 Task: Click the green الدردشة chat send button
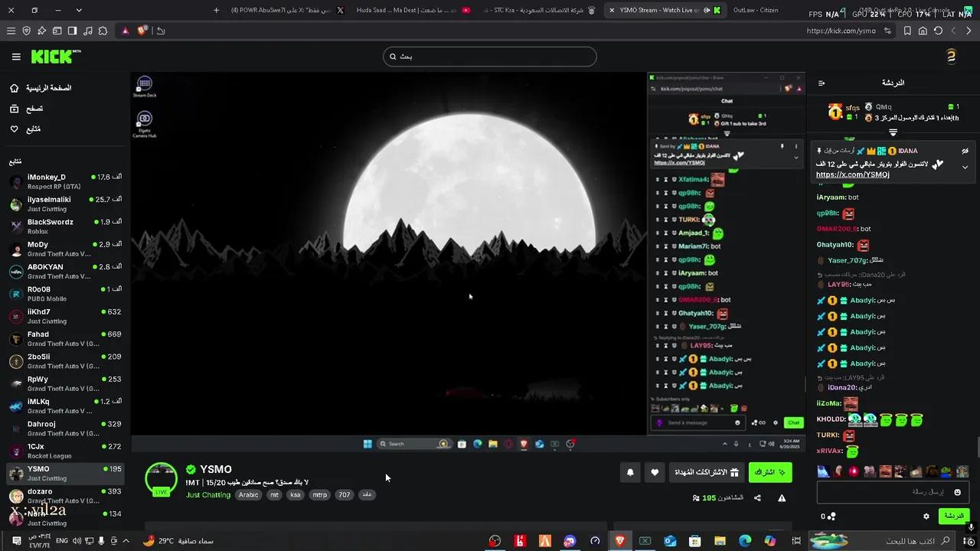coord(954,516)
